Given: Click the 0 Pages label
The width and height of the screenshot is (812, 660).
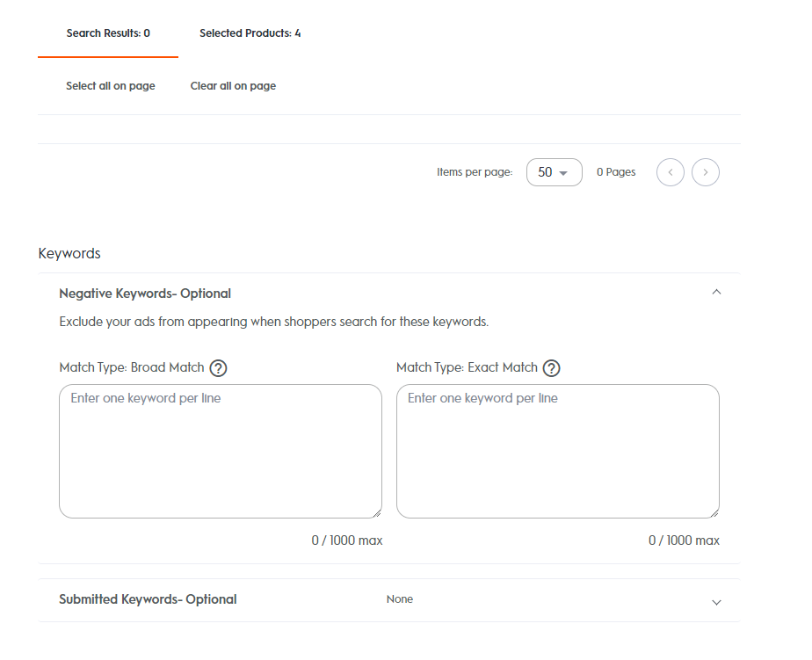Looking at the screenshot, I should (x=616, y=172).
